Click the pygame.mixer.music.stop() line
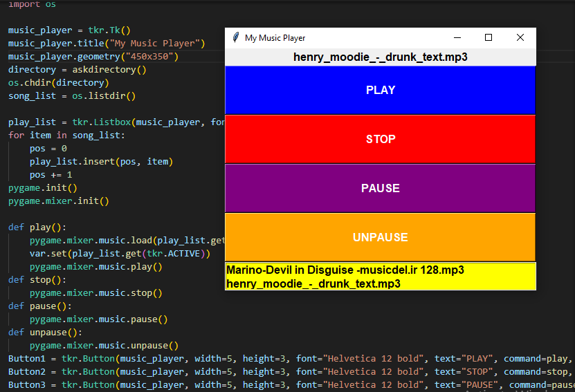Viewport: 575px width, 392px height. click(95, 293)
